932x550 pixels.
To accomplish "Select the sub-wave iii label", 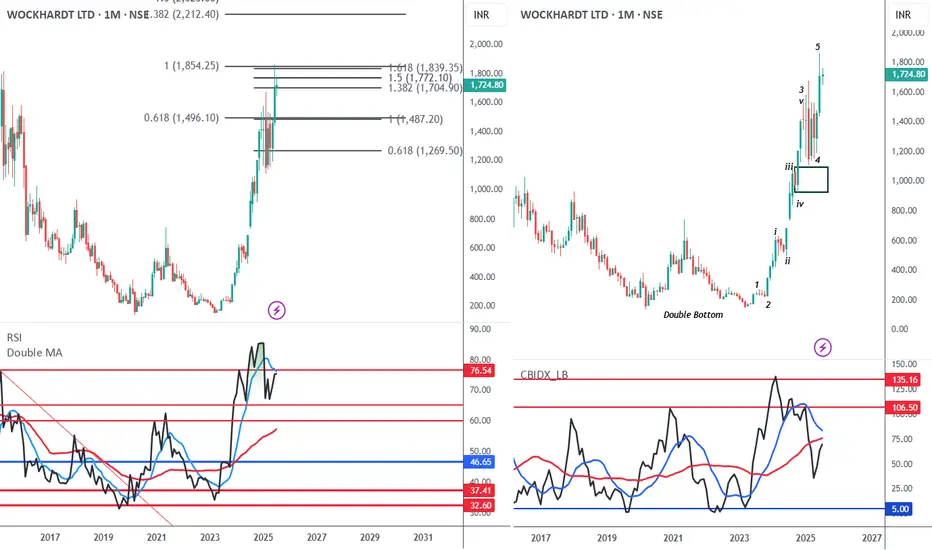I will pyautogui.click(x=789, y=167).
